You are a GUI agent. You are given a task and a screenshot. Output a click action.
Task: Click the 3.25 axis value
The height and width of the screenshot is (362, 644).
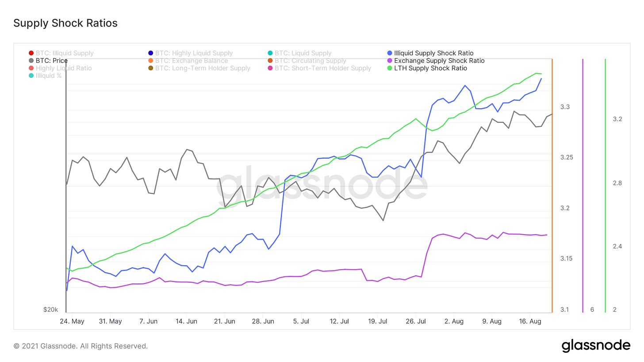click(x=567, y=157)
